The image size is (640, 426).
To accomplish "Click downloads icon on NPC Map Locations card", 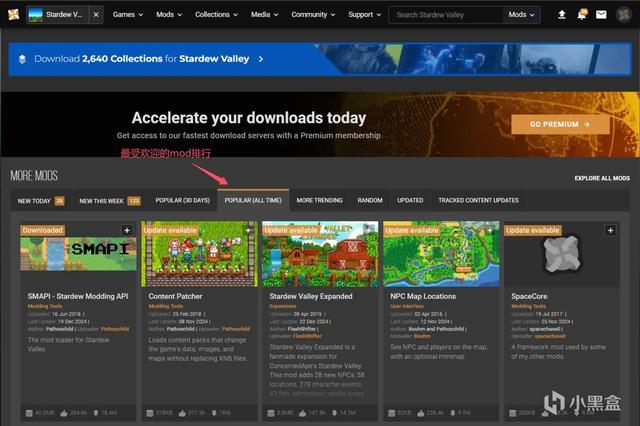I will tap(452, 413).
